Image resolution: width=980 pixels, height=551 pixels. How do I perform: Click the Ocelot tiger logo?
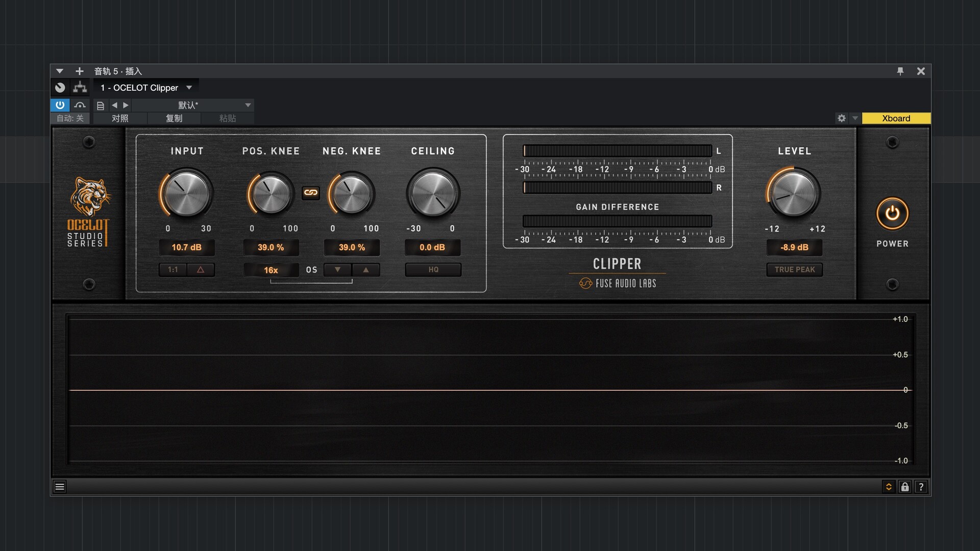click(x=90, y=197)
